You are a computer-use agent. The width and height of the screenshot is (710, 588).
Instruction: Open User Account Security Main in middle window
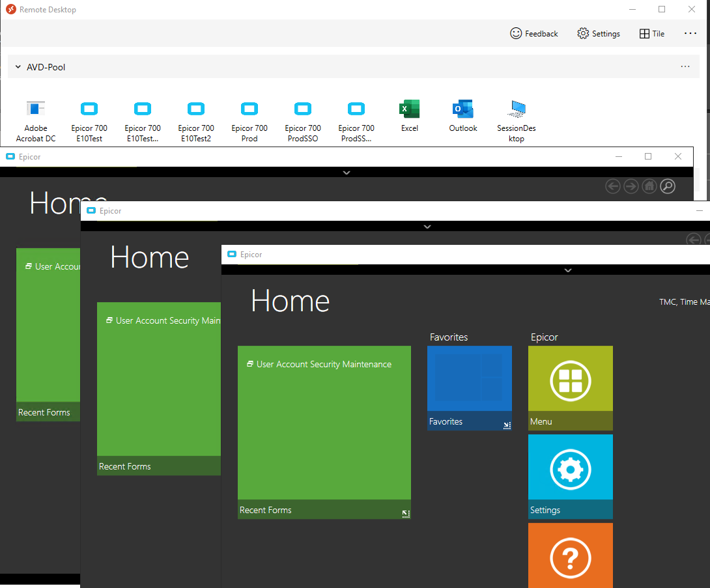pos(163,320)
